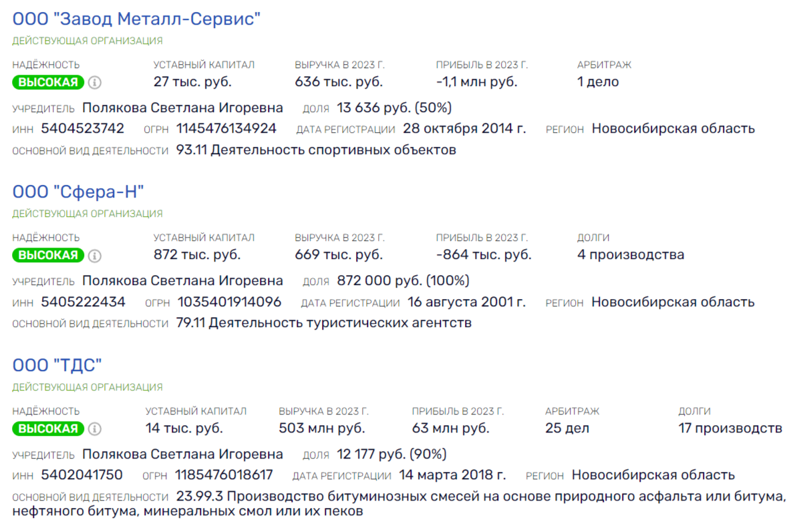
Task: Click OGRN 1035401914096 number
Action: [229, 302]
